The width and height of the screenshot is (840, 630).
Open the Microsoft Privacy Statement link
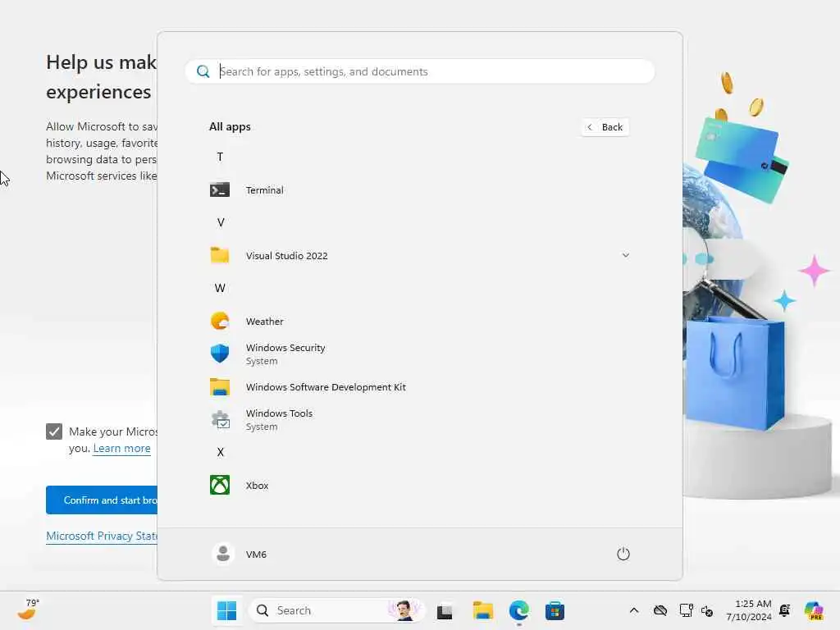(x=102, y=536)
